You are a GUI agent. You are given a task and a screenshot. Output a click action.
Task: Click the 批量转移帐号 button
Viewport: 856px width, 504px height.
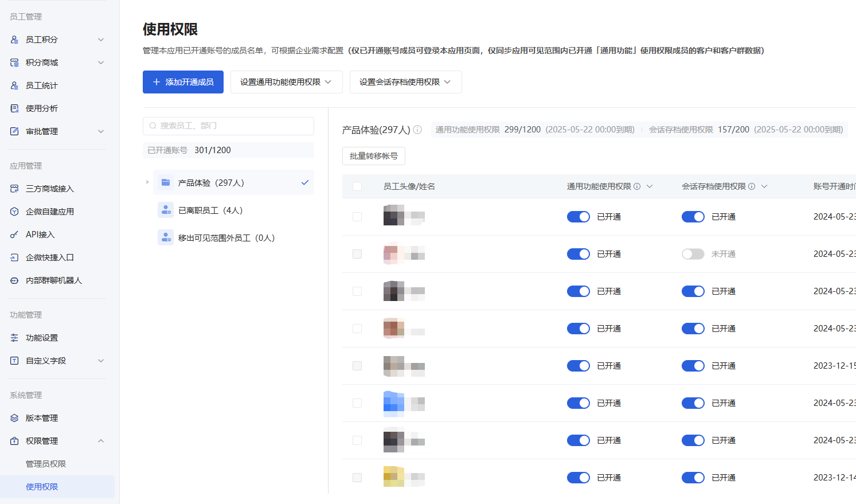(x=374, y=156)
